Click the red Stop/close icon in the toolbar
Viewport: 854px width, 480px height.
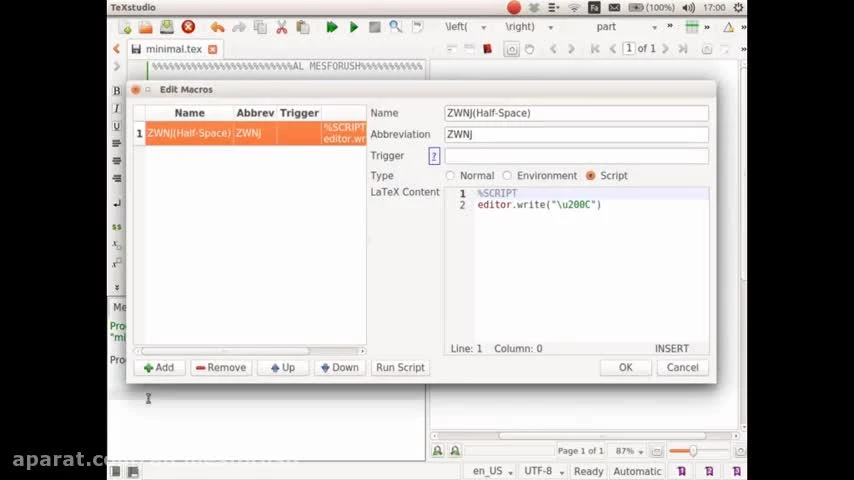[x=188, y=27]
